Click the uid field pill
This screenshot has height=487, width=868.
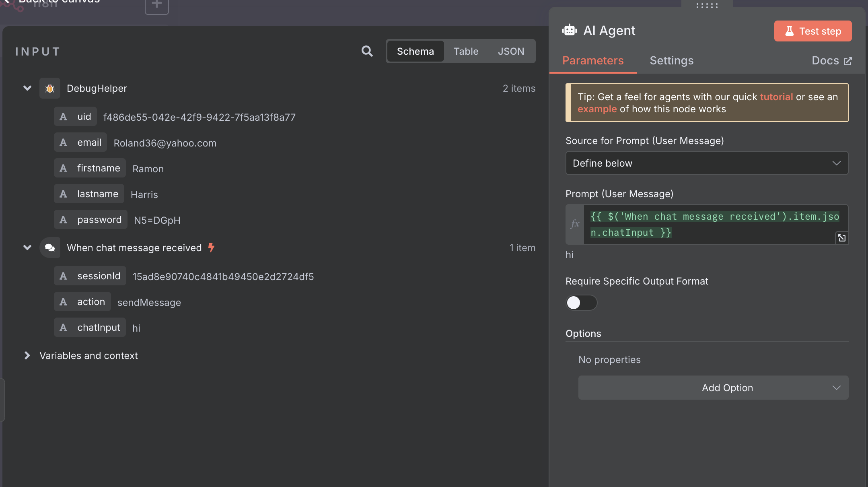point(75,117)
